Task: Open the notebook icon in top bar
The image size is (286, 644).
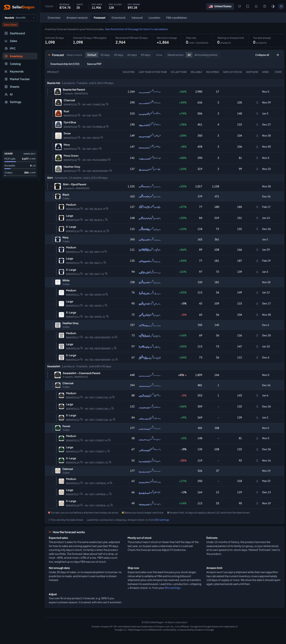Action: [248, 6]
